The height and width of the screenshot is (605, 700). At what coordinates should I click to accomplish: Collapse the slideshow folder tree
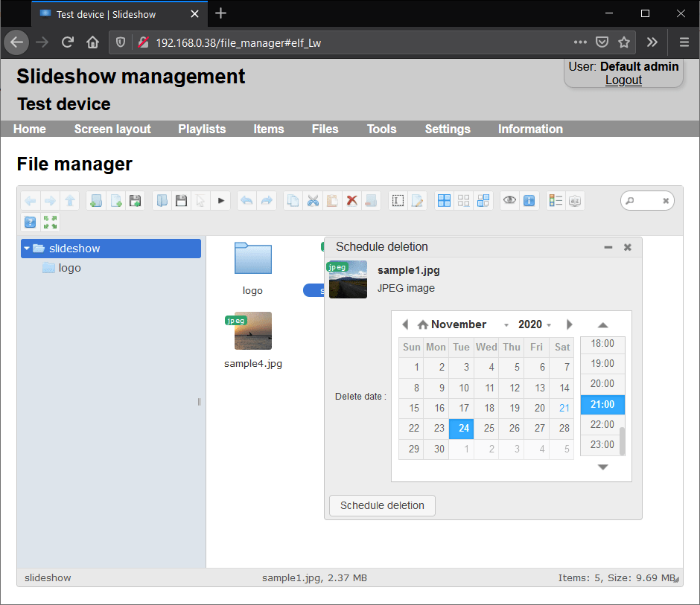[27, 248]
